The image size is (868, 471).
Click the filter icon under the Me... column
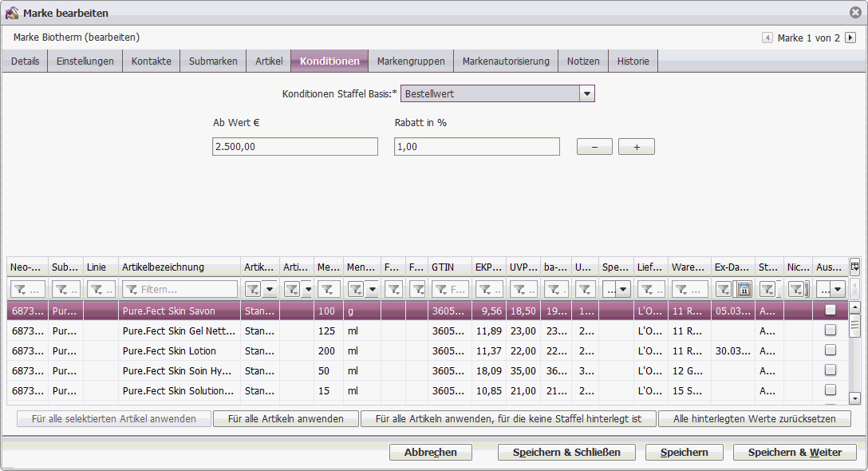tap(327, 289)
